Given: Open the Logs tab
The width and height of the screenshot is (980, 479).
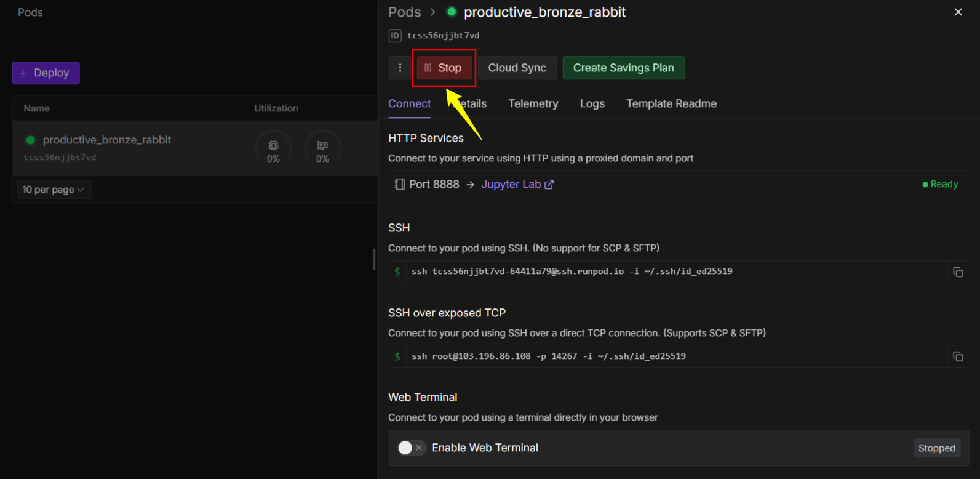Looking at the screenshot, I should 592,103.
